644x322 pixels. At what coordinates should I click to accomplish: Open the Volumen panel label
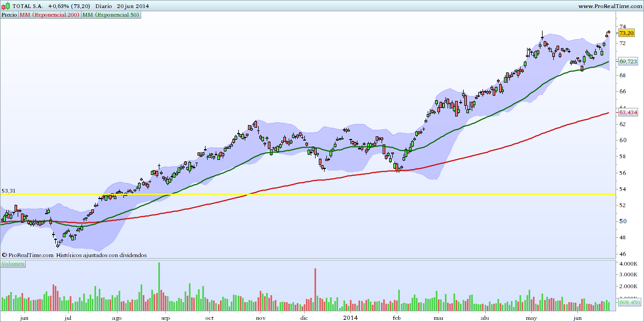(x=12, y=264)
